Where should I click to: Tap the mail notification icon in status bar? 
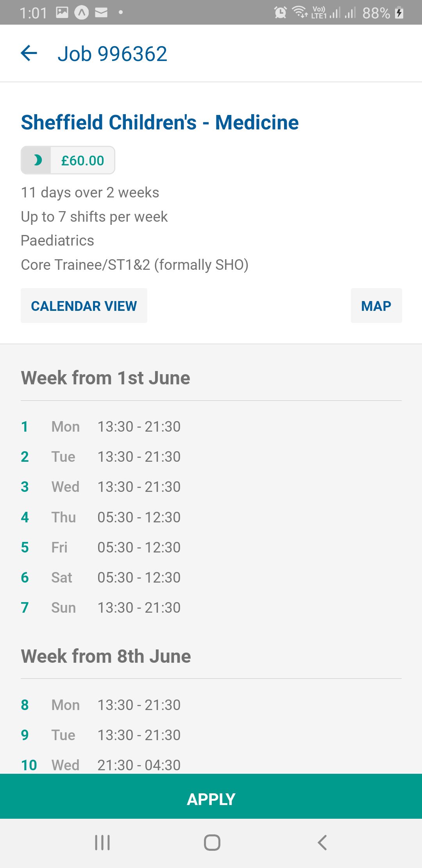coord(101,13)
